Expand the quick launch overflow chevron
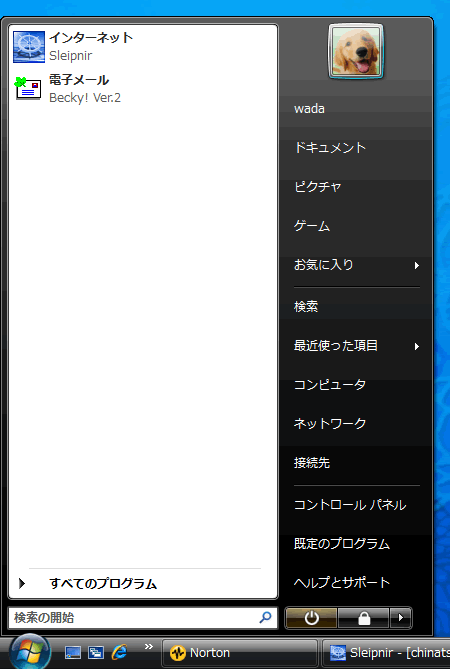 point(148,646)
